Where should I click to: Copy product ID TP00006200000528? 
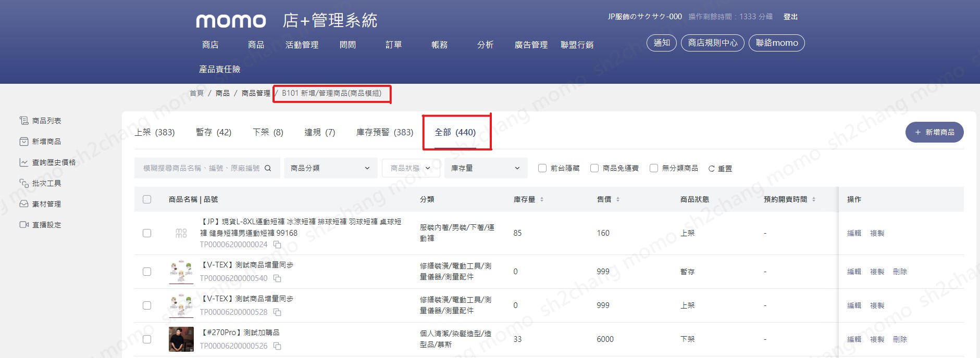point(278,312)
